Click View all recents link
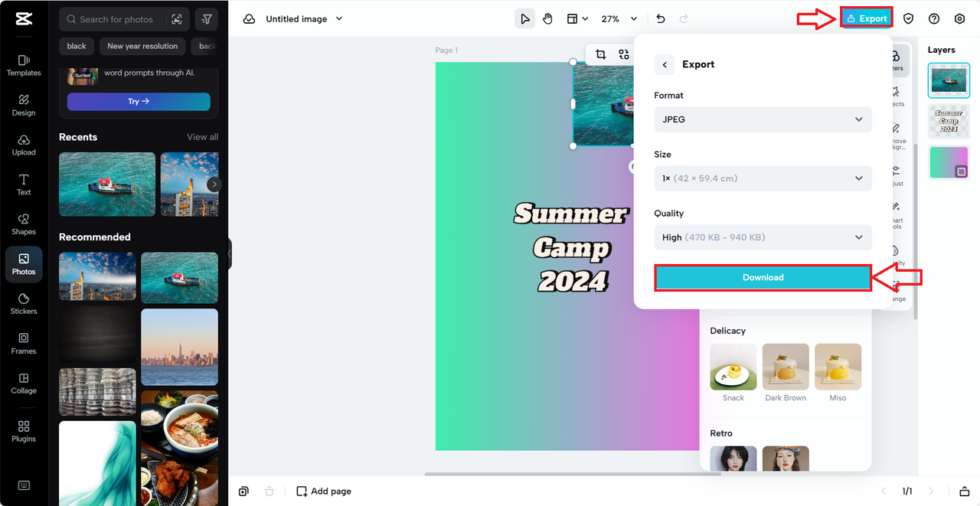980x506 pixels. 202,137
